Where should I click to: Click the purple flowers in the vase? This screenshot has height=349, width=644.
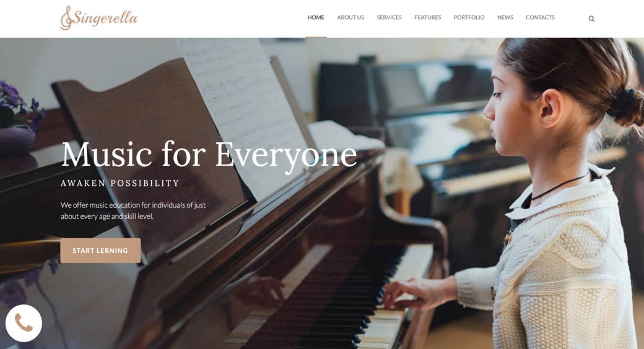point(20,105)
